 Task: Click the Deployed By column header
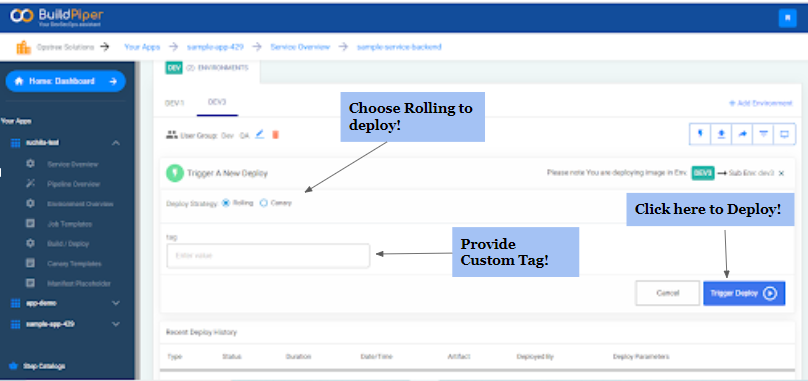coord(535,357)
